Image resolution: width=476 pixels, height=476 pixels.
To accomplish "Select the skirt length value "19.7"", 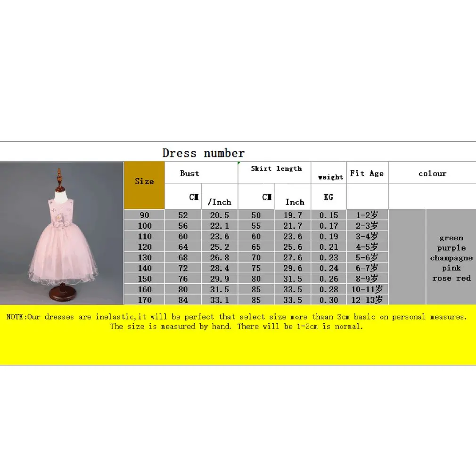I will [x=293, y=215].
